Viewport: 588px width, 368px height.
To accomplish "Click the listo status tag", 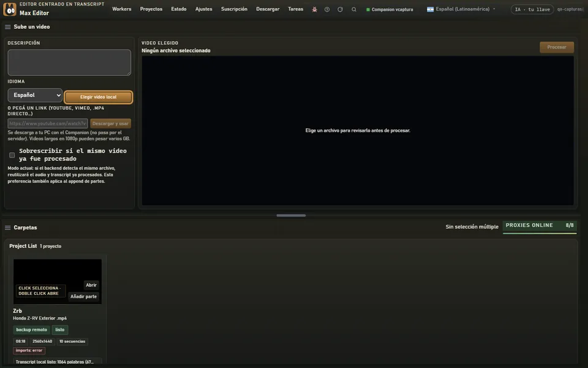I will 60,330.
